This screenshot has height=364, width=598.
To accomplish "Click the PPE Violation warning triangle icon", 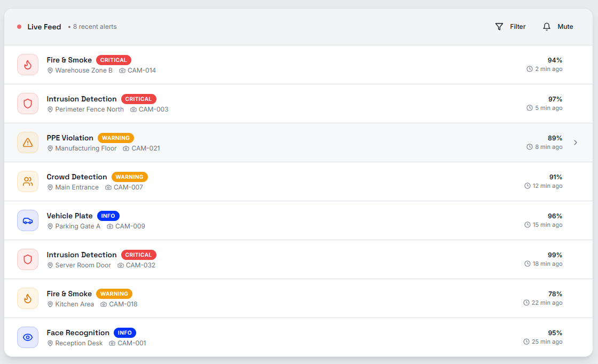I will point(28,143).
